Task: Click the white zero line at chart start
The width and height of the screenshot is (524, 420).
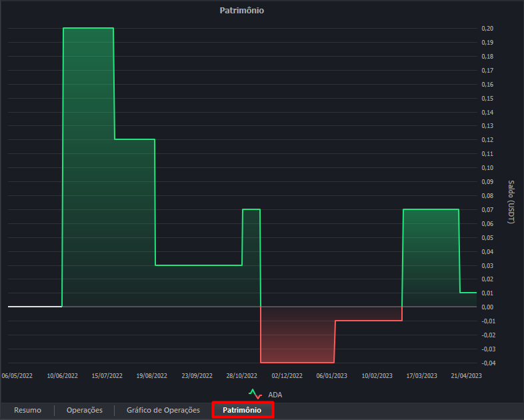Action: point(35,307)
